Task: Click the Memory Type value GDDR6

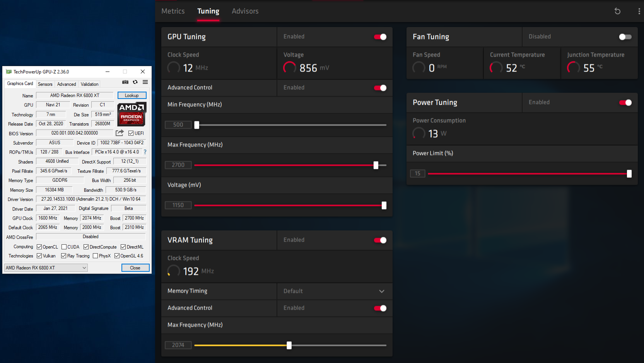Action: pos(60,180)
